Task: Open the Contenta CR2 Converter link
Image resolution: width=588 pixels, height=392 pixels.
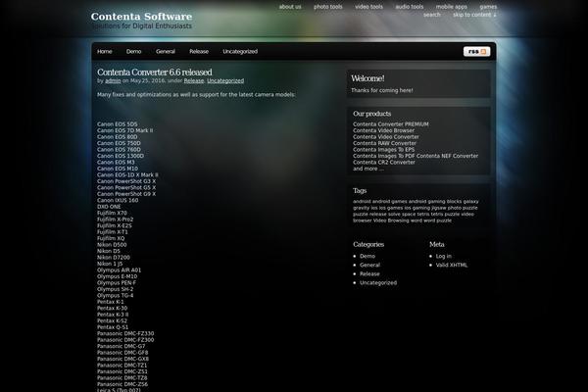Action: (x=384, y=163)
